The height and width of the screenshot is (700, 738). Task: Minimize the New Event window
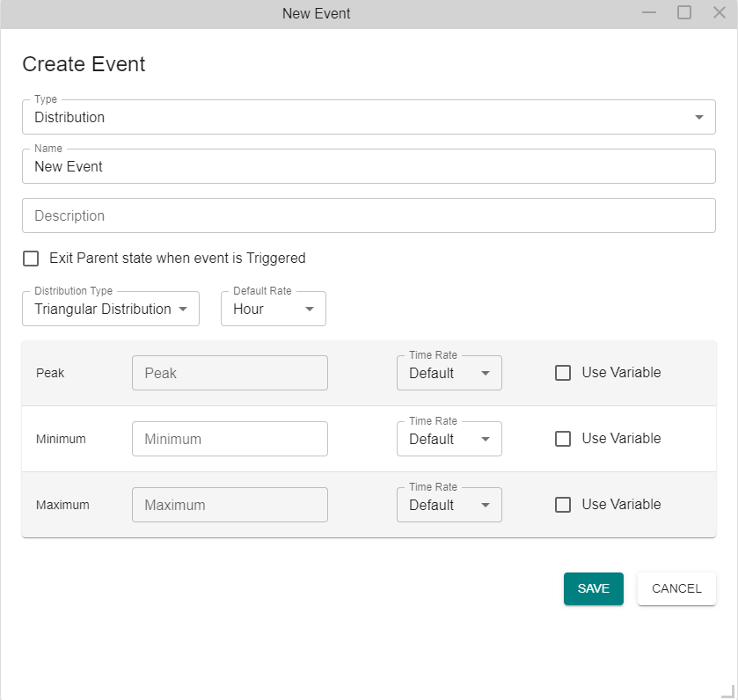(649, 12)
